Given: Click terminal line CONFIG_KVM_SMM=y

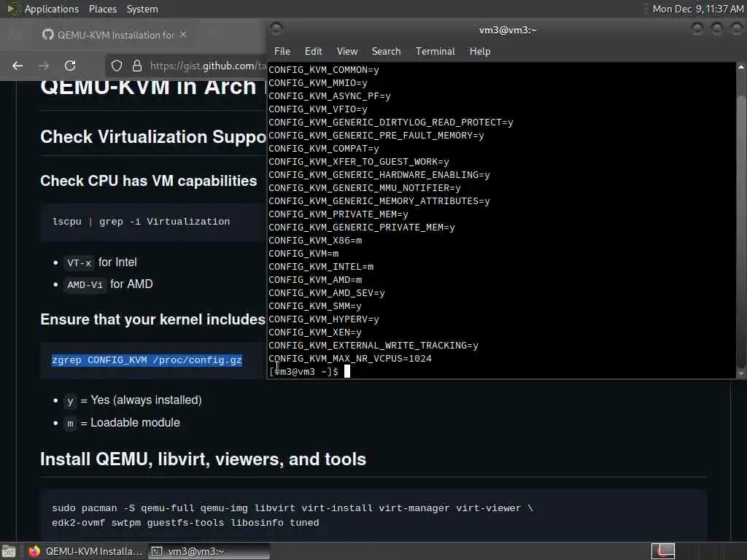Looking at the screenshot, I should (315, 306).
